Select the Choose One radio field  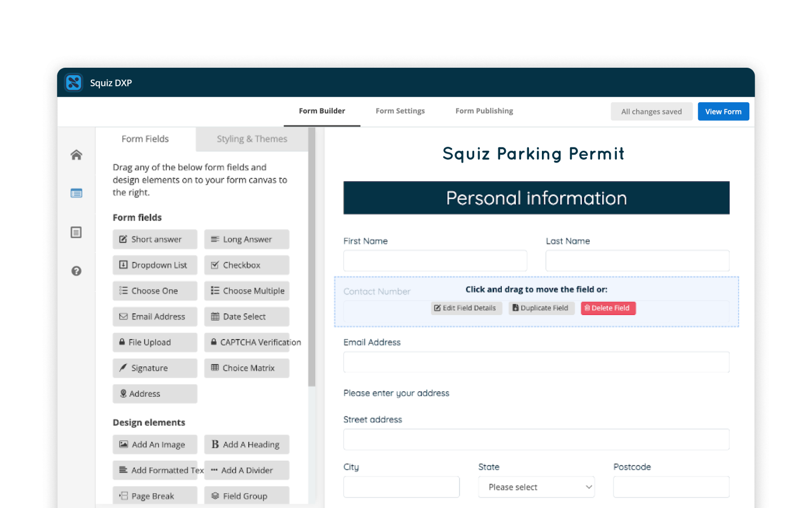(x=155, y=291)
